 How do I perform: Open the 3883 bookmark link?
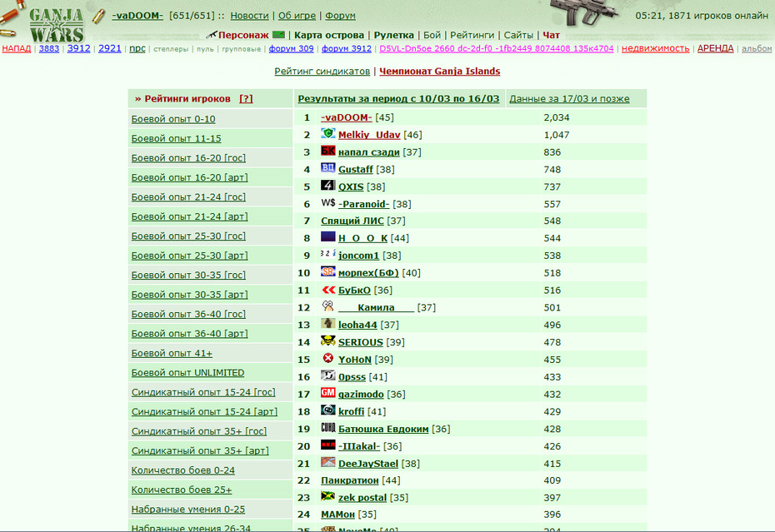(49, 48)
